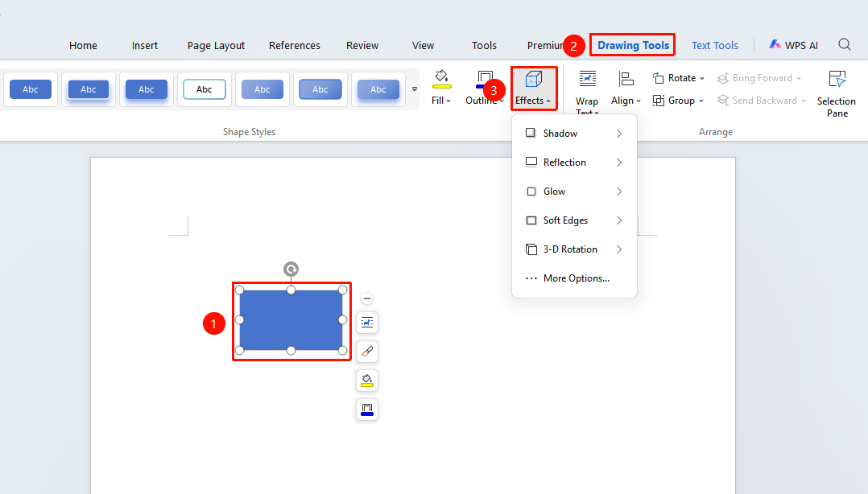
Task: Apply the white outlined Abc shape style
Action: click(x=205, y=89)
